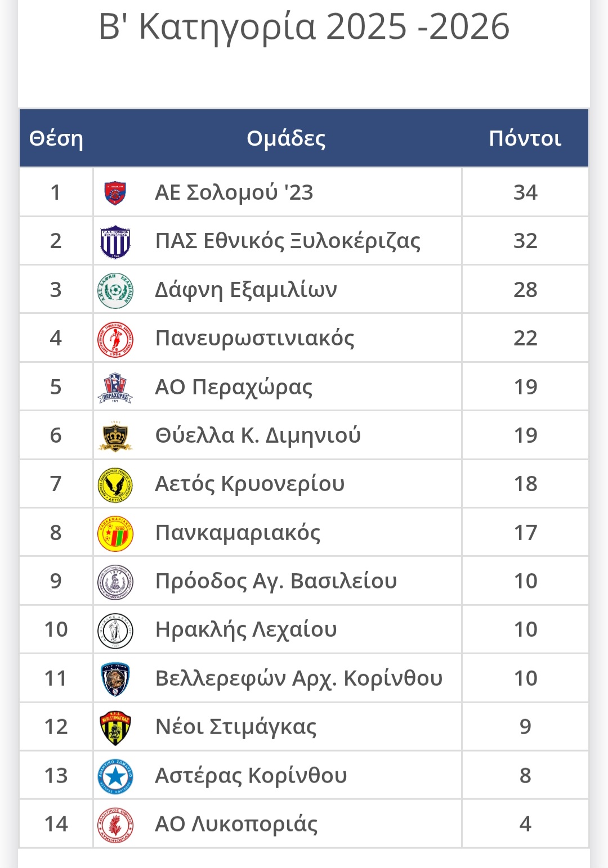Click the Νέοι Στιμάγκας shield logo

click(115, 727)
